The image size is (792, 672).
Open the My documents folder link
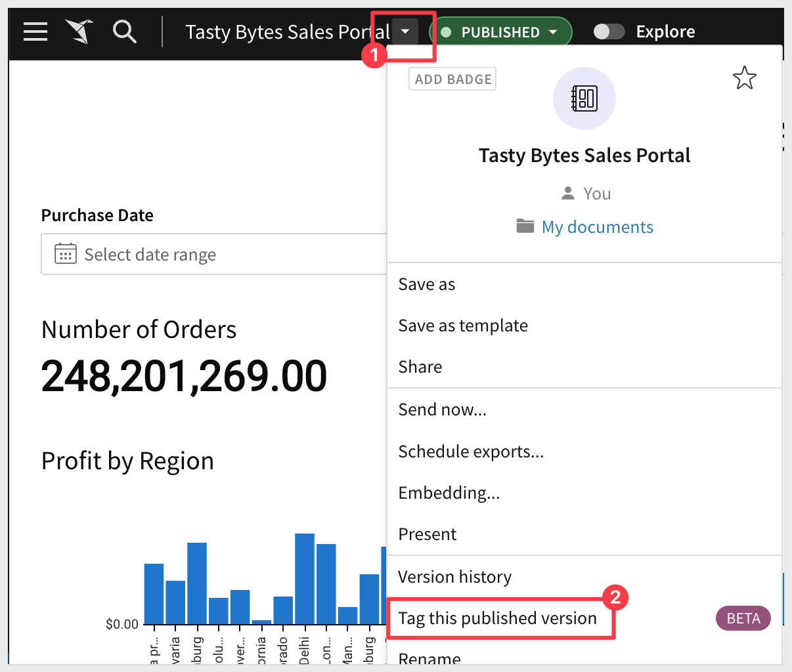click(x=597, y=227)
